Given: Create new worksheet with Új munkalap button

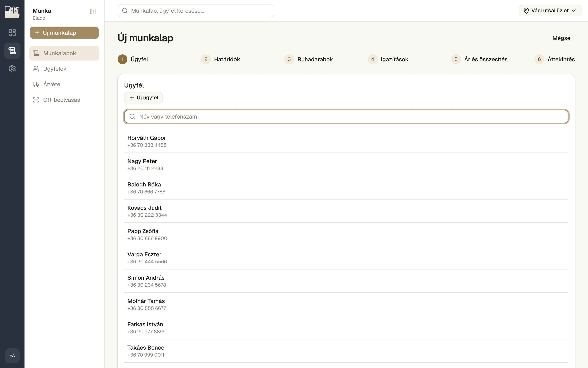Looking at the screenshot, I should pyautogui.click(x=64, y=33).
